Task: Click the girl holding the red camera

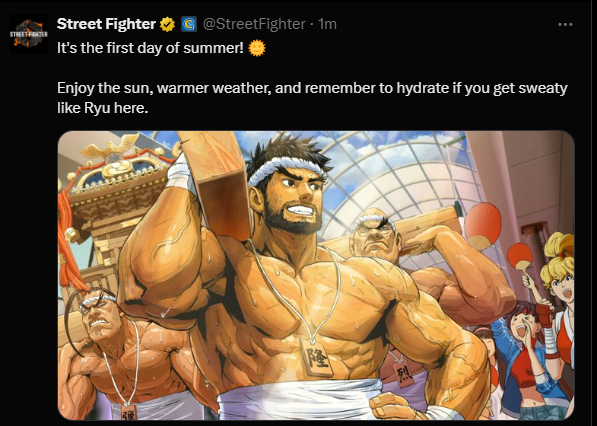Action: pos(529,354)
